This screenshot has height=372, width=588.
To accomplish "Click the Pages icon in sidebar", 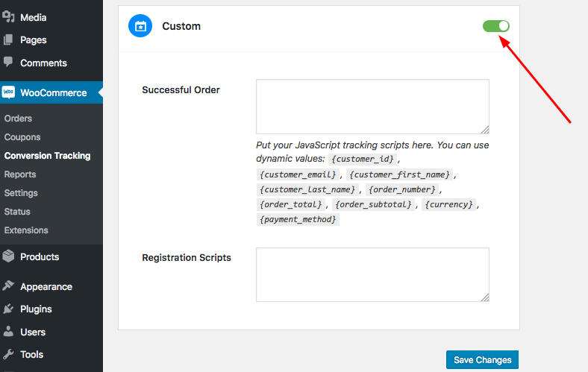I will (8, 40).
